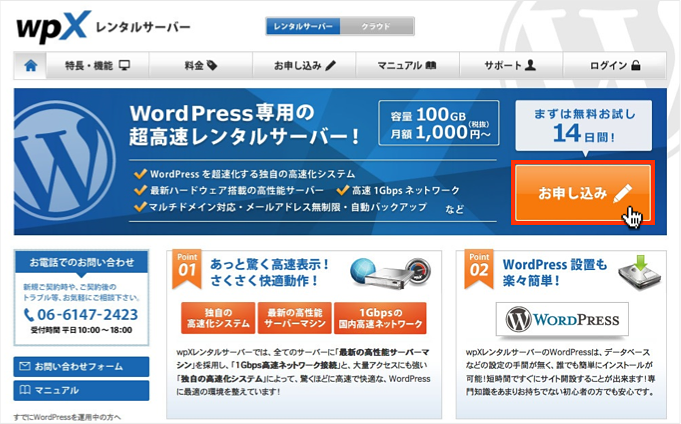The width and height of the screenshot is (681, 424).
Task: Go to home via house icon
Action: coord(30,66)
